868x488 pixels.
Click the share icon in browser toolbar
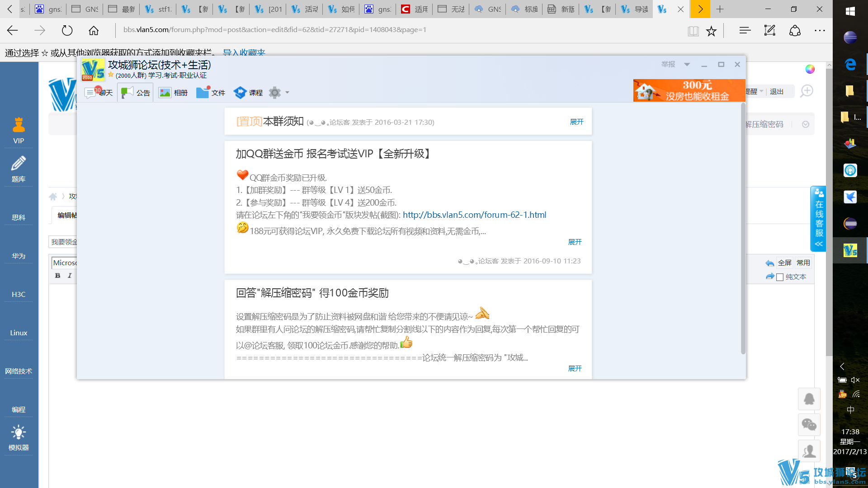click(795, 30)
